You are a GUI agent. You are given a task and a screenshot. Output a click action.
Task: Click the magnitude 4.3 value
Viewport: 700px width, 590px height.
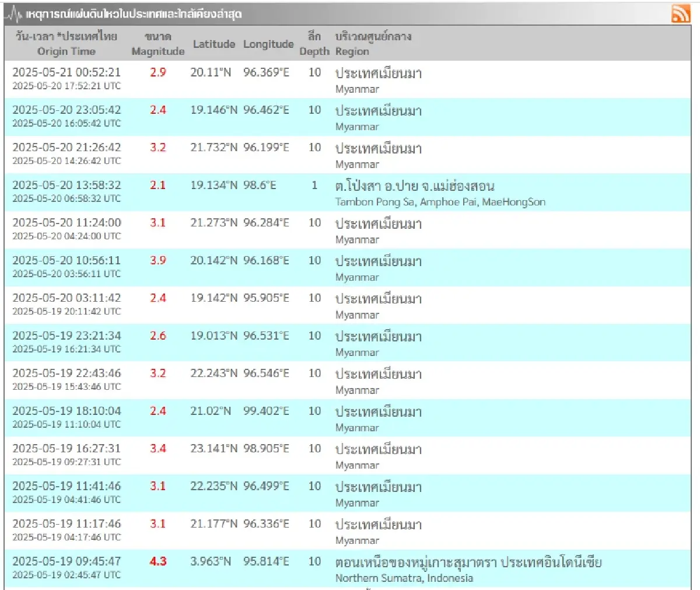click(x=157, y=561)
